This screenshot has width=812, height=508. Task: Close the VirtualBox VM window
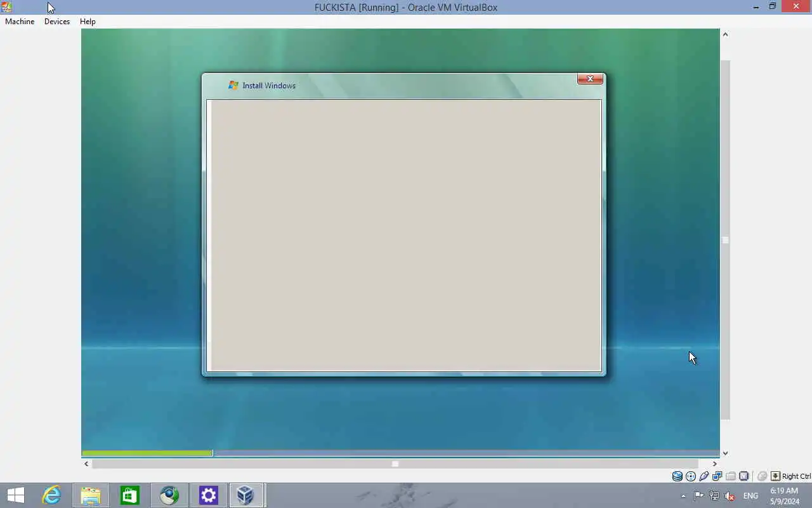point(796,7)
